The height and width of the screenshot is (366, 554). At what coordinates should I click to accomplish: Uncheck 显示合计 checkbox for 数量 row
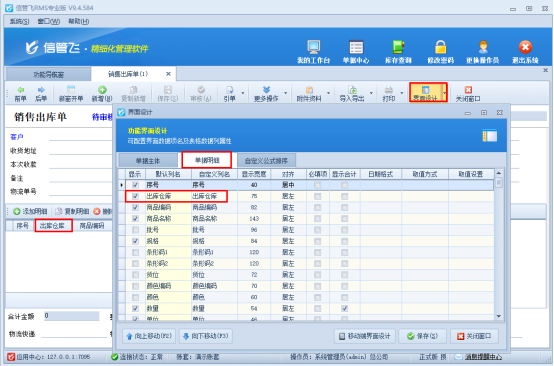[344, 308]
